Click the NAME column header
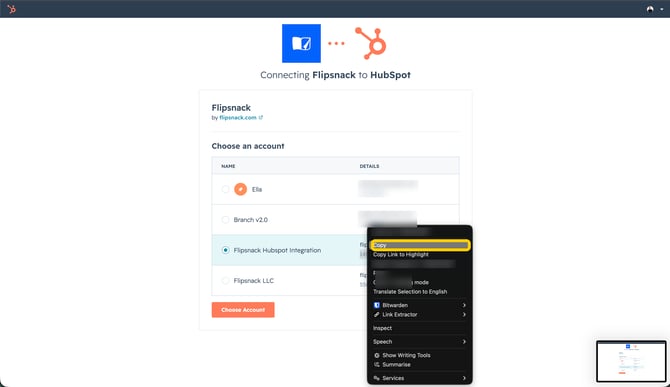Viewport: 670px width, 387px height. tap(228, 166)
